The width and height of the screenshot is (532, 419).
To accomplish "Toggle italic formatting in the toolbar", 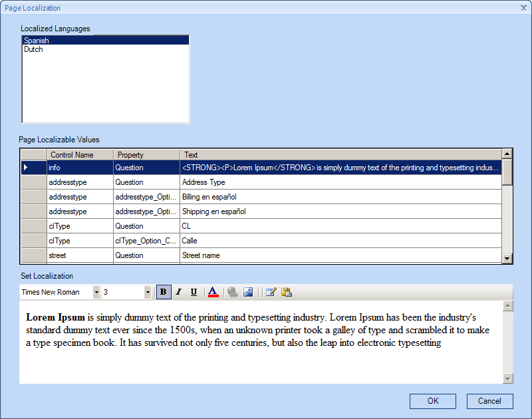I will pos(178,292).
